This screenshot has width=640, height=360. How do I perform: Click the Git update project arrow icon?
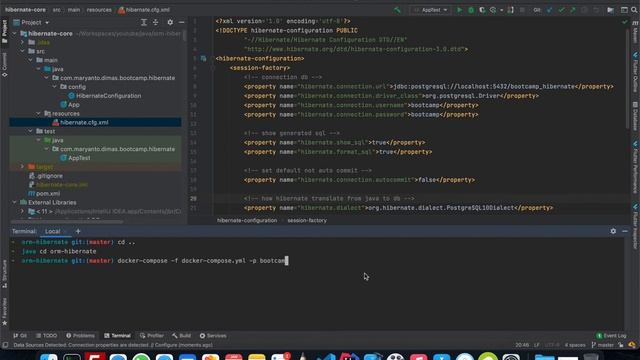549,10
